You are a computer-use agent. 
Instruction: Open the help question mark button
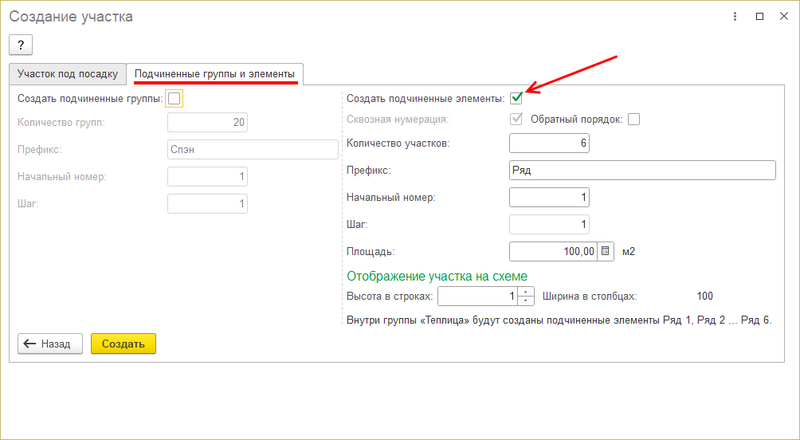[x=21, y=45]
